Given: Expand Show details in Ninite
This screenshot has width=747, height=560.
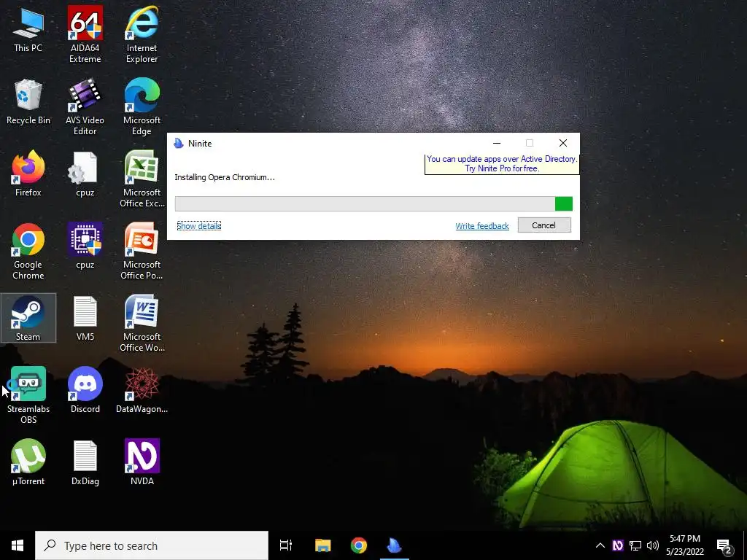Looking at the screenshot, I should click(x=198, y=226).
